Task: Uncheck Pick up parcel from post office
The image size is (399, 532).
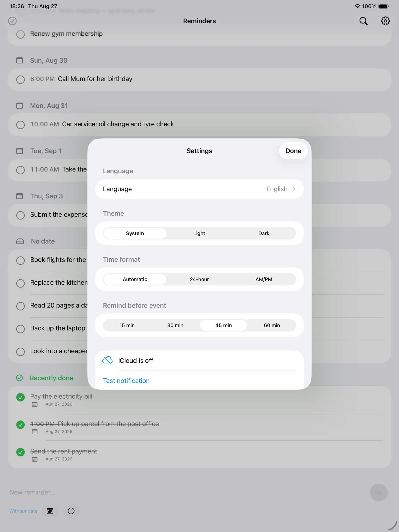Action: pos(20,425)
